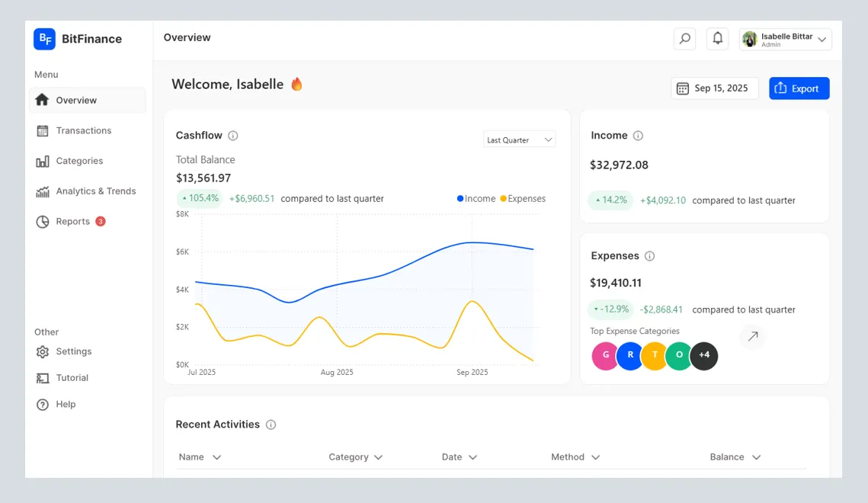
Task: Click the BitFinance logo icon
Action: 44,39
